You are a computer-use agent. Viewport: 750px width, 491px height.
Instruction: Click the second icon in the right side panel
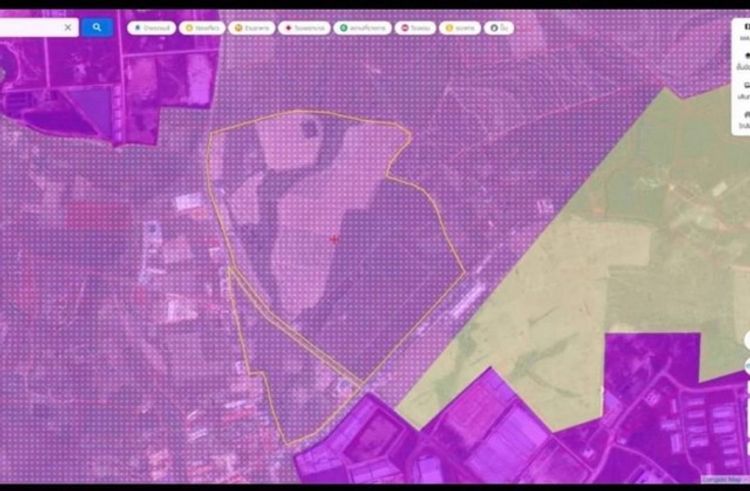(746, 58)
